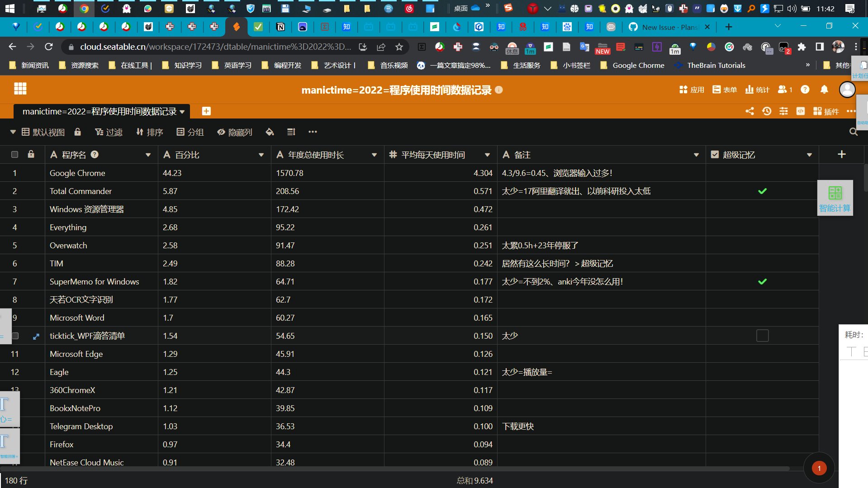This screenshot has height=488, width=868.
Task: Open the view toolbar more options ellipsis
Action: click(x=313, y=132)
